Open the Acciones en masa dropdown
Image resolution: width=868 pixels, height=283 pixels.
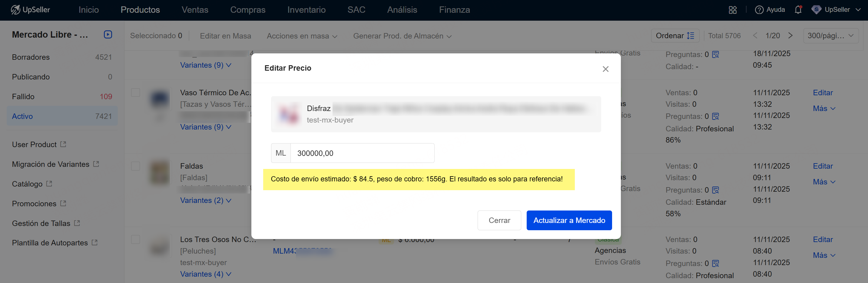pos(302,36)
